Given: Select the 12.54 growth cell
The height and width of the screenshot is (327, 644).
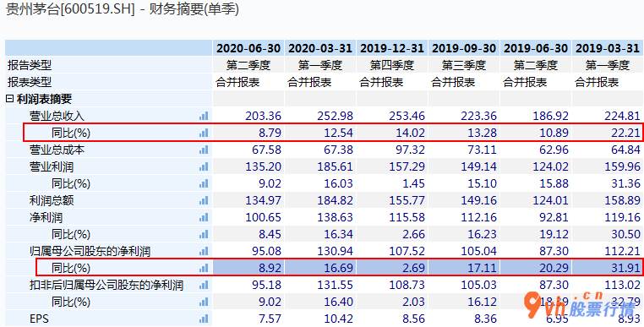Looking at the screenshot, I should [320, 133].
